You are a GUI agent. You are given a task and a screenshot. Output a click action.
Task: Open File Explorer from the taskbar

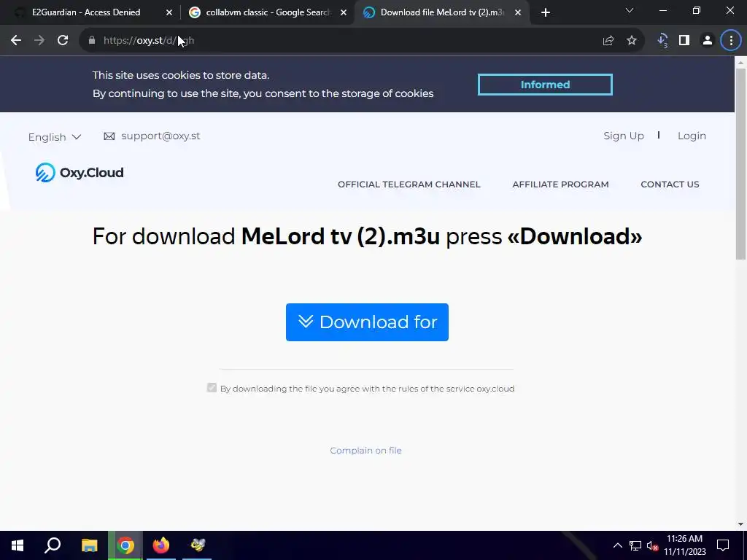point(89,545)
